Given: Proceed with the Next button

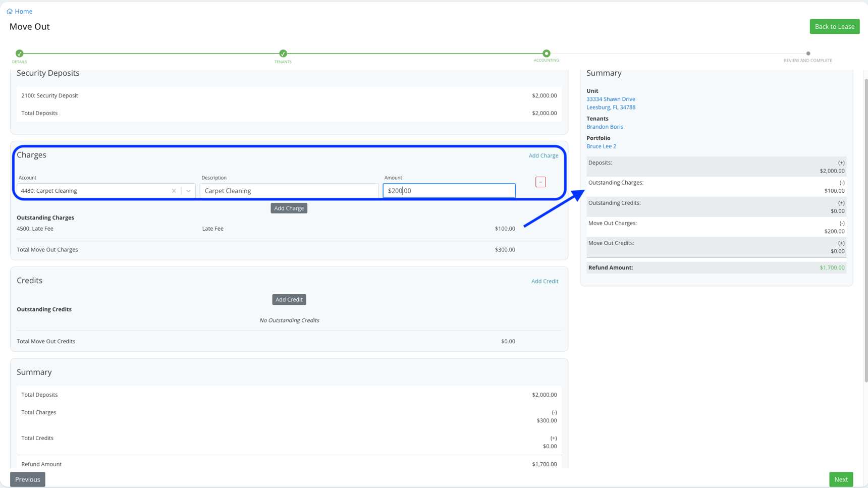Looking at the screenshot, I should 841,479.
